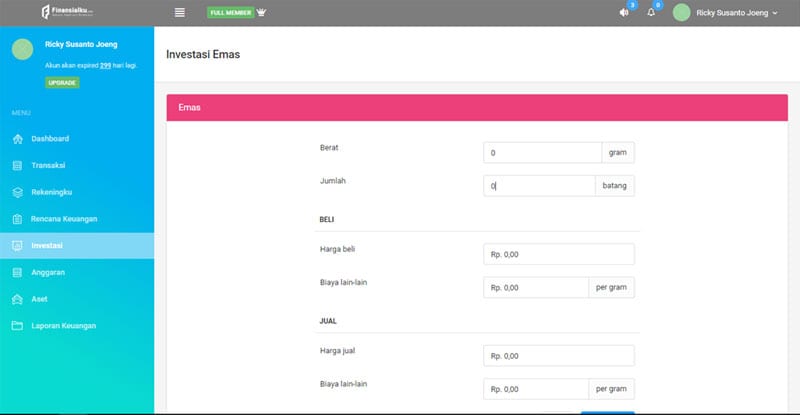Focus the Harga beli input field

[x=559, y=254]
